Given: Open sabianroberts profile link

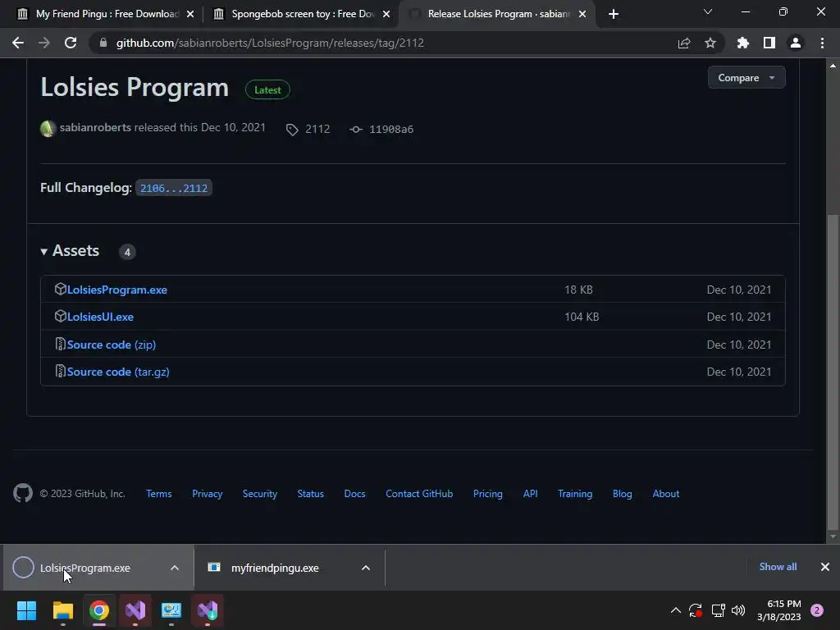Looking at the screenshot, I should click(95, 127).
